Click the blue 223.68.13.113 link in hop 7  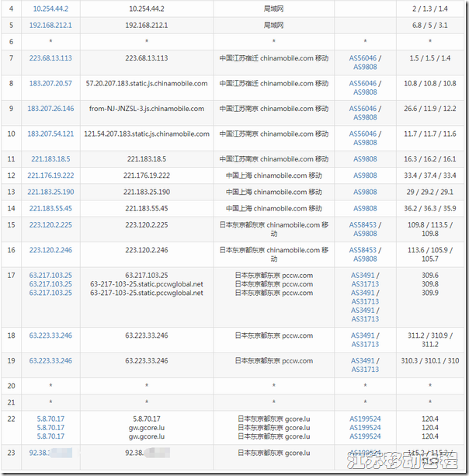click(x=50, y=58)
